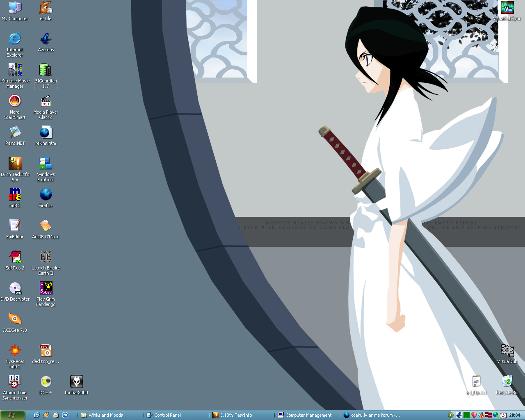The width and height of the screenshot is (525, 420).
Task: Open the Media Player Classic shortcut
Action: point(46,107)
